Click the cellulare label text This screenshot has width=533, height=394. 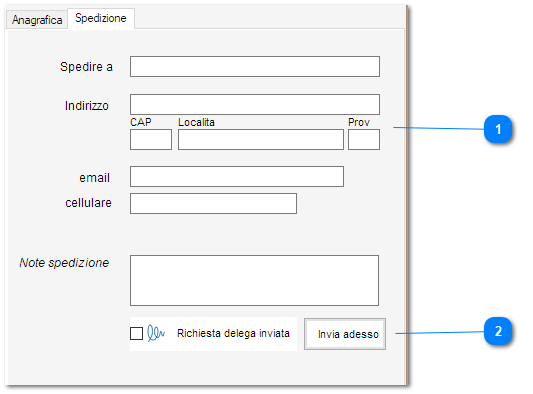pos(88,203)
